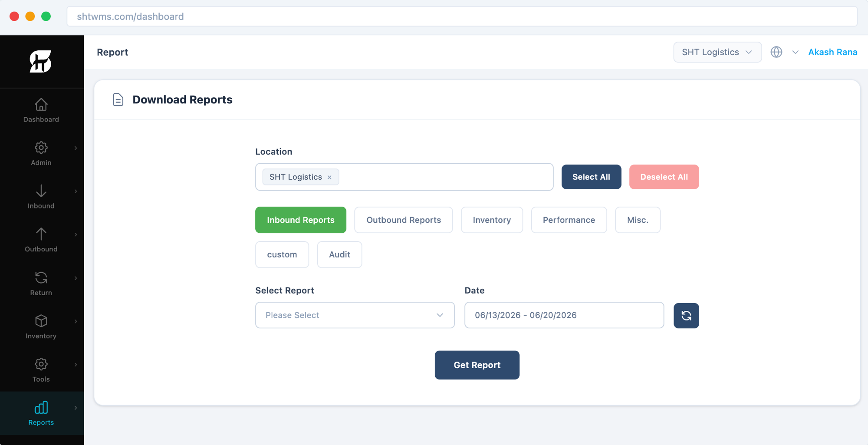This screenshot has width=868, height=445.
Task: Open the Akash Rana profile link
Action: (832, 52)
